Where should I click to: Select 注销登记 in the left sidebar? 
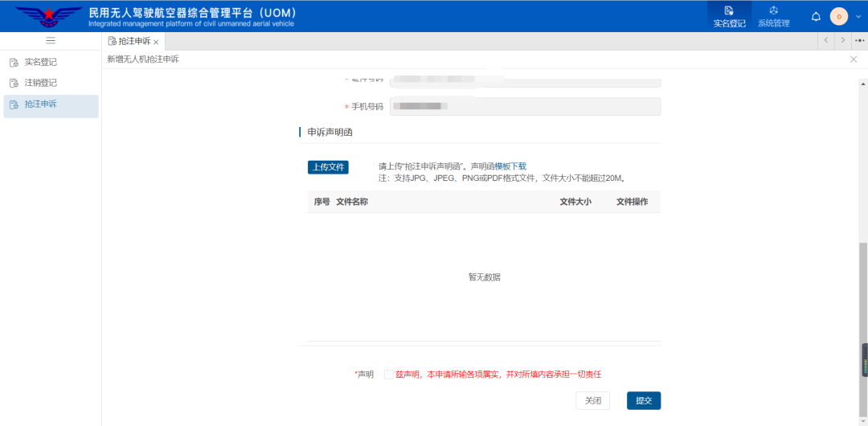(x=40, y=83)
